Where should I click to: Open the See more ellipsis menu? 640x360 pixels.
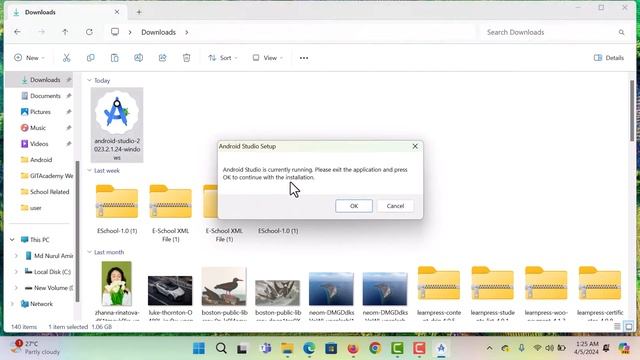(304, 58)
